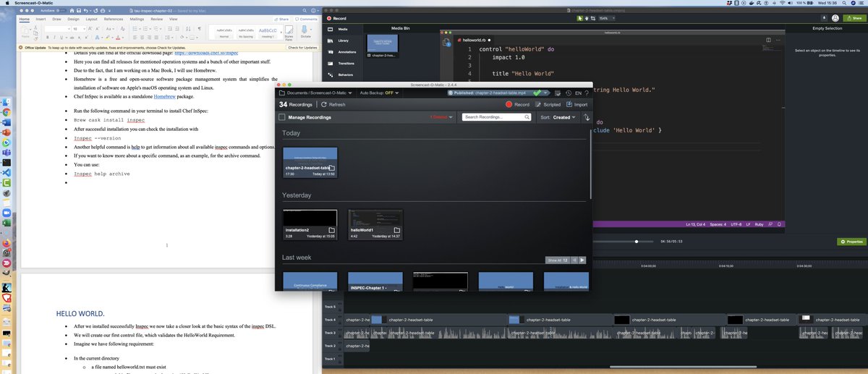Toggle Bold formatting in Word
This screenshot has height=374, width=868.
click(x=48, y=36)
